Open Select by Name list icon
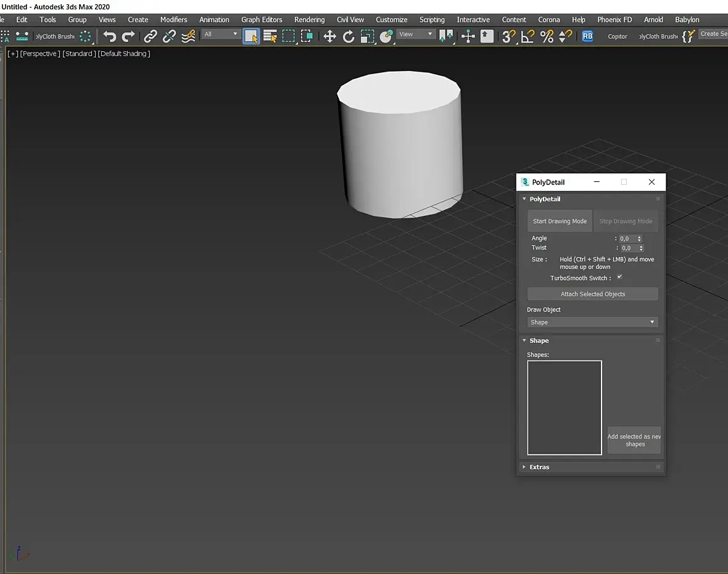This screenshot has width=728, height=574. pos(270,36)
